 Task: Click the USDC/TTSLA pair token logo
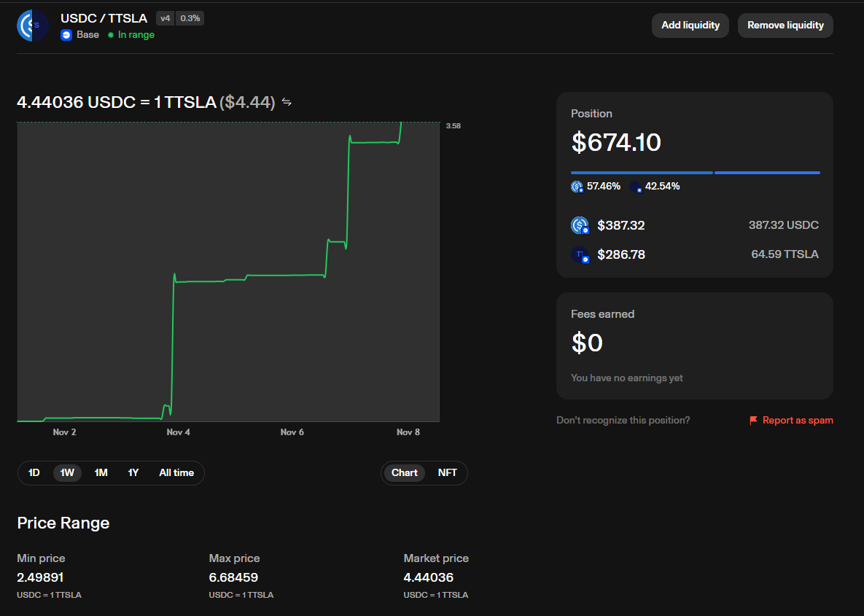[32, 26]
